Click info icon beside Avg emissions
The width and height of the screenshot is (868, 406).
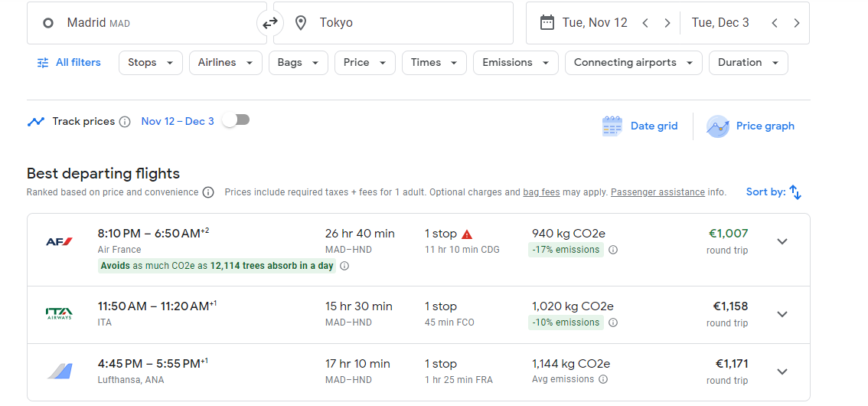tap(603, 379)
